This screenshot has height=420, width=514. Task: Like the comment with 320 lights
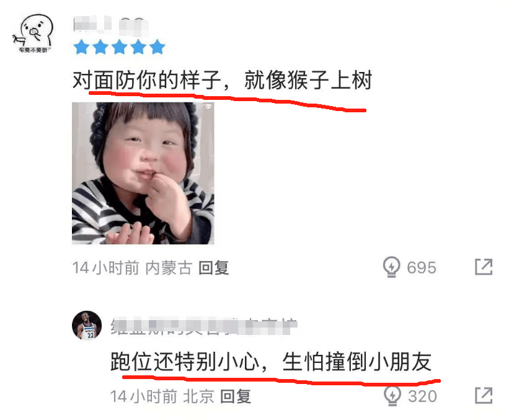[x=392, y=396]
